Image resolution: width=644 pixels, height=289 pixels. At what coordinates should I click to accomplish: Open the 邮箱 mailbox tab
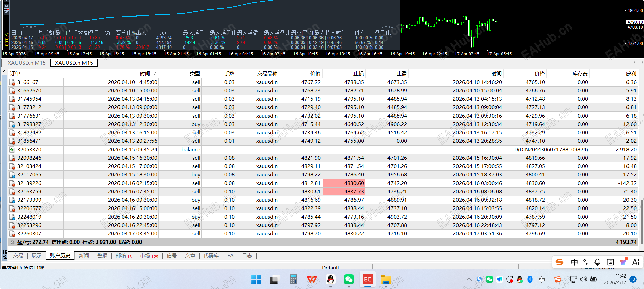tap(123, 256)
